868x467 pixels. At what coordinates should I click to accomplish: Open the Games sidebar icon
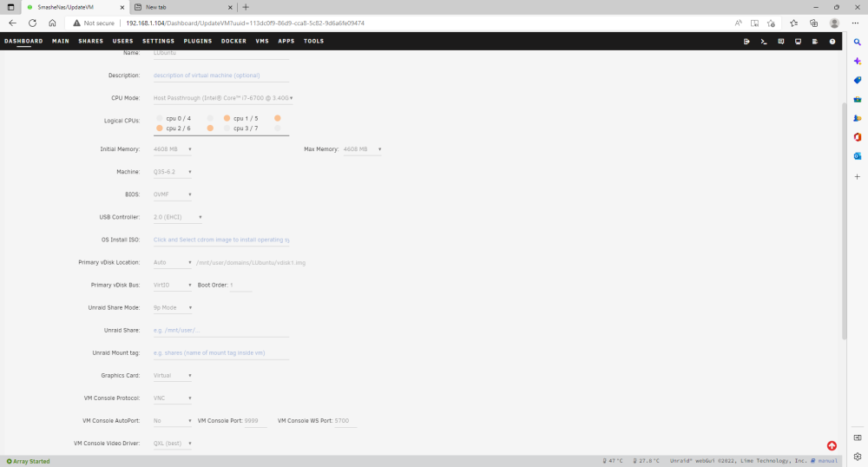click(858, 118)
